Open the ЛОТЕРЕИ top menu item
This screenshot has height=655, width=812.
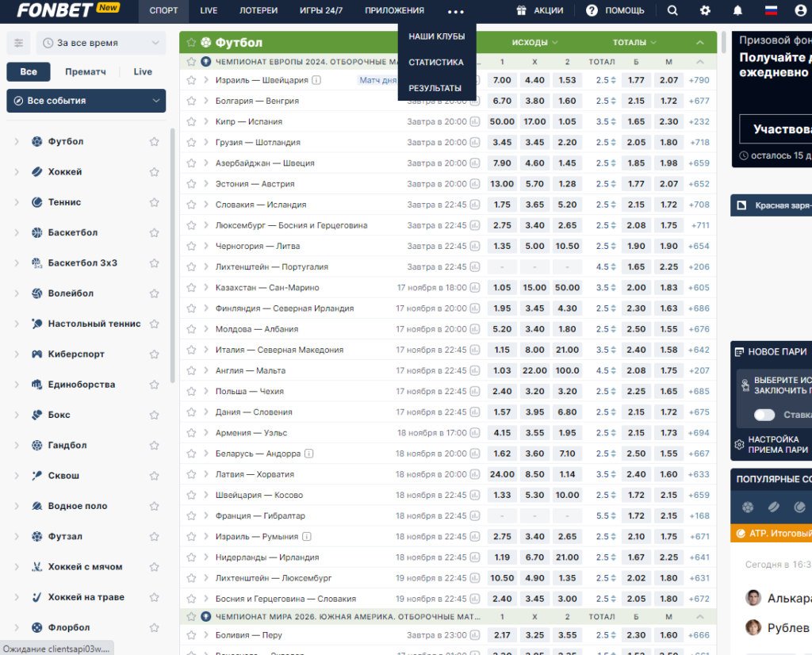click(x=259, y=10)
